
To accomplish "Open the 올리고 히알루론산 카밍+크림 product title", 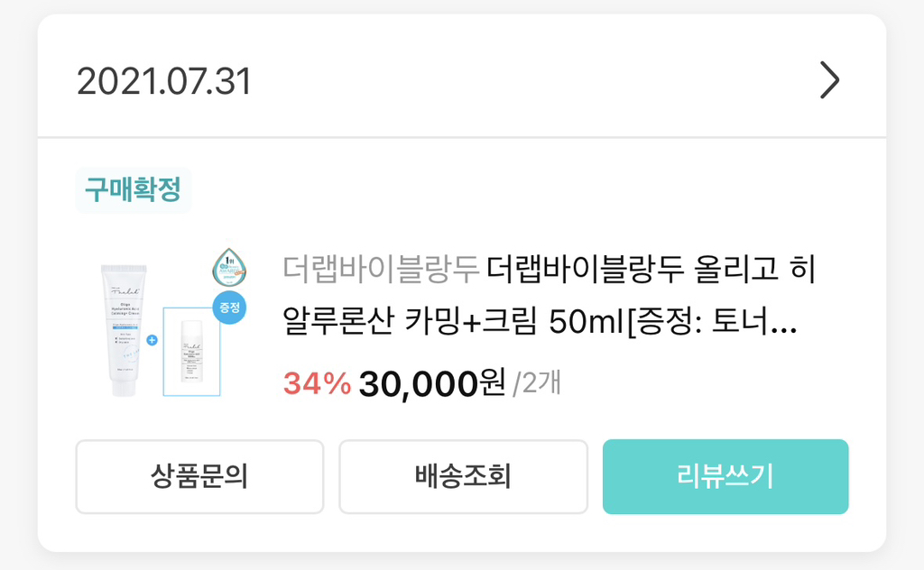I will click(x=650, y=269).
